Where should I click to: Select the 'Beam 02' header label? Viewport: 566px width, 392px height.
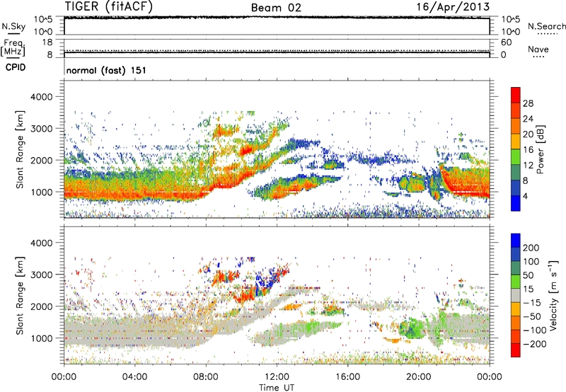276,8
